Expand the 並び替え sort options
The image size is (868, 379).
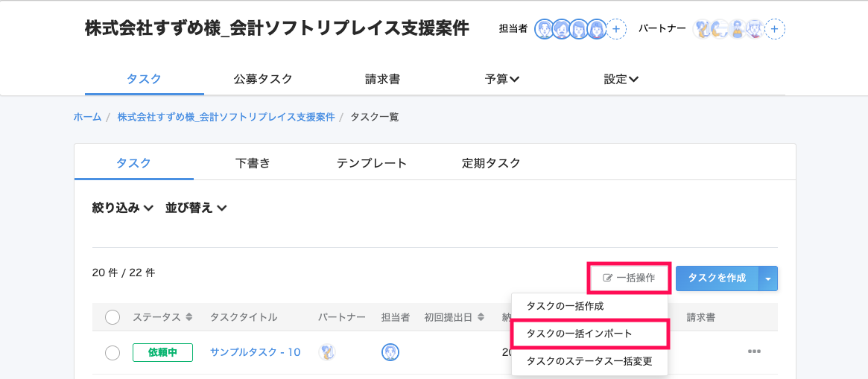pos(196,208)
